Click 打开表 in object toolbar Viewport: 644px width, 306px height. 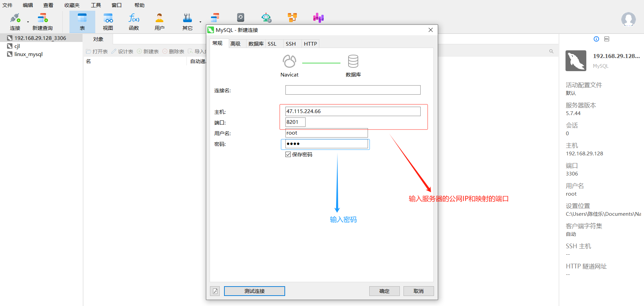97,51
